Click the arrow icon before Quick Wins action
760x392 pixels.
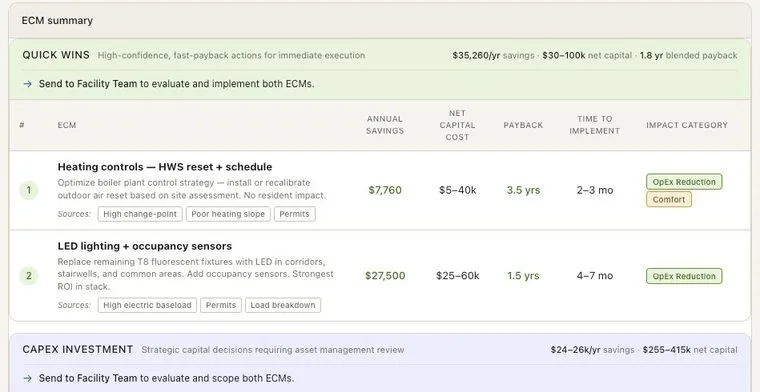[28, 84]
